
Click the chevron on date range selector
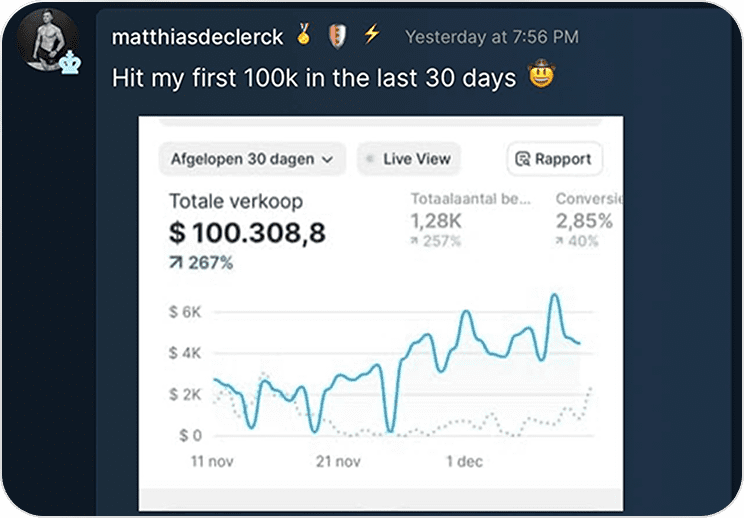coord(327,160)
